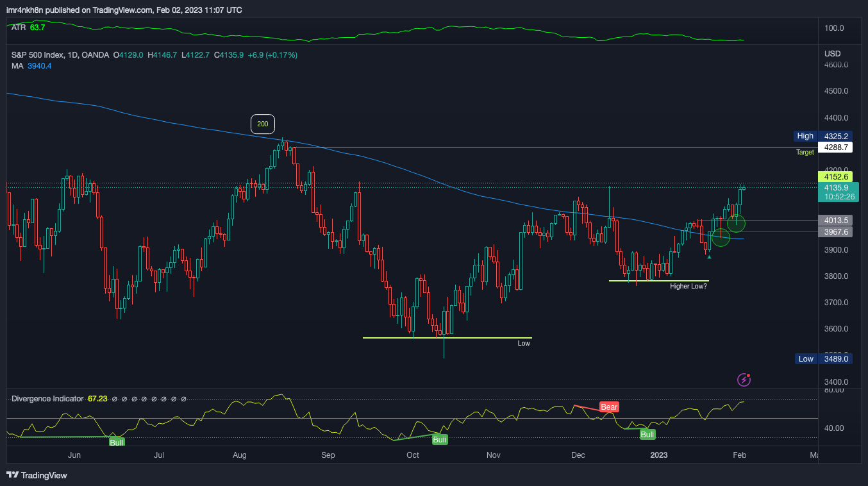Screen dimensions: 868x486
Task: Click the Target price tag 4288.7
Action: tap(835, 147)
